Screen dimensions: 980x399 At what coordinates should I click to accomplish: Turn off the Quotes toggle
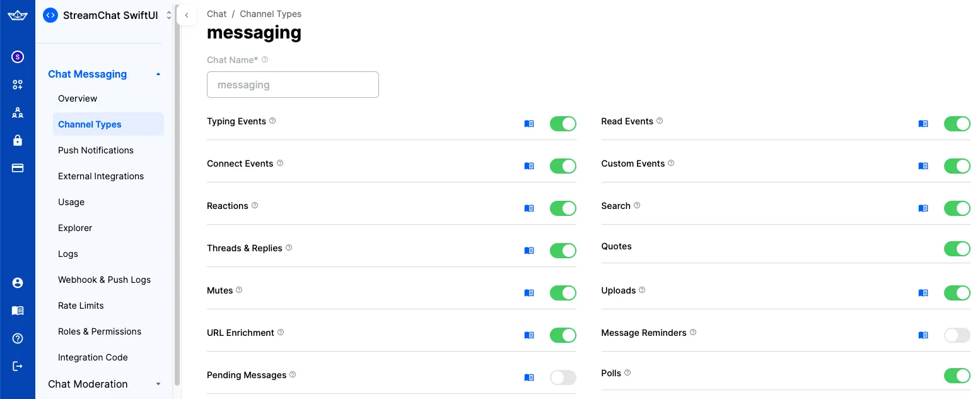[957, 249]
